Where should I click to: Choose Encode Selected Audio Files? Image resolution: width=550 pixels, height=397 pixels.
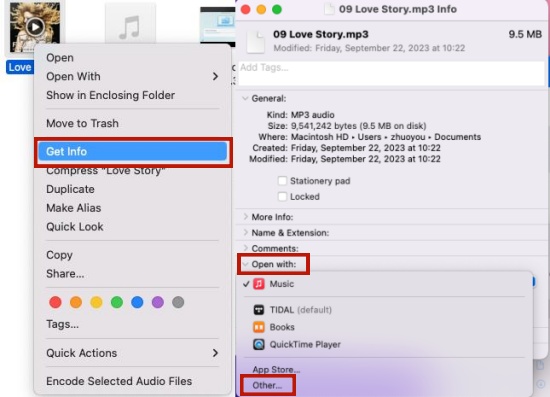coord(119,381)
